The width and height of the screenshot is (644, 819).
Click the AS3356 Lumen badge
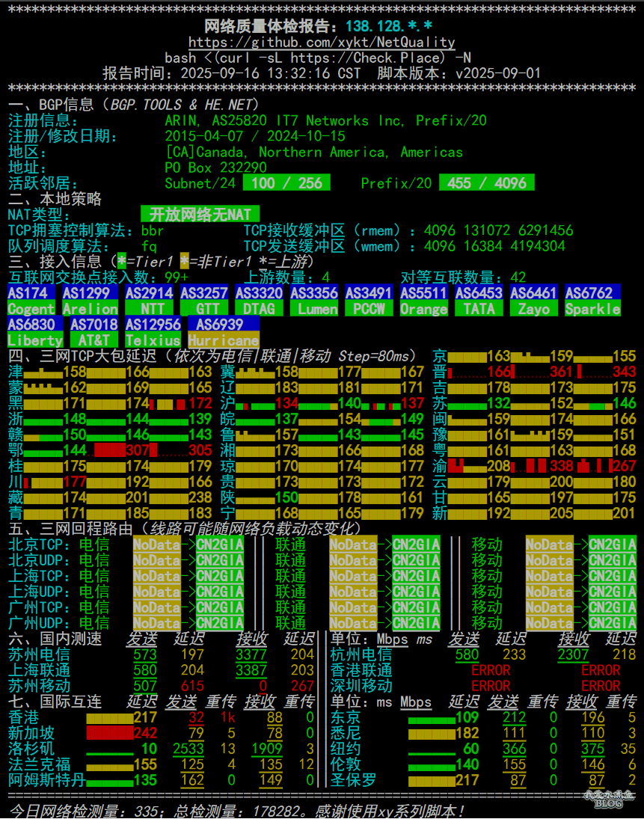click(314, 301)
